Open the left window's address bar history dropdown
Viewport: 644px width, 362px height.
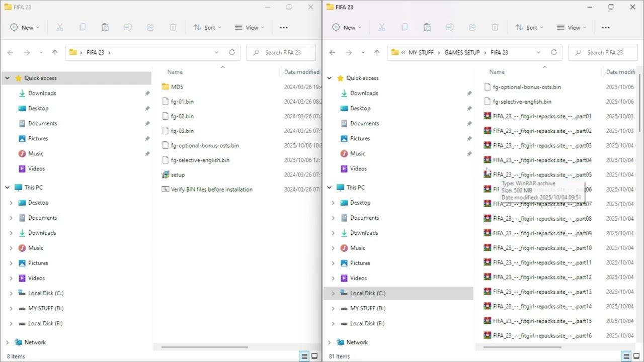tap(216, 52)
